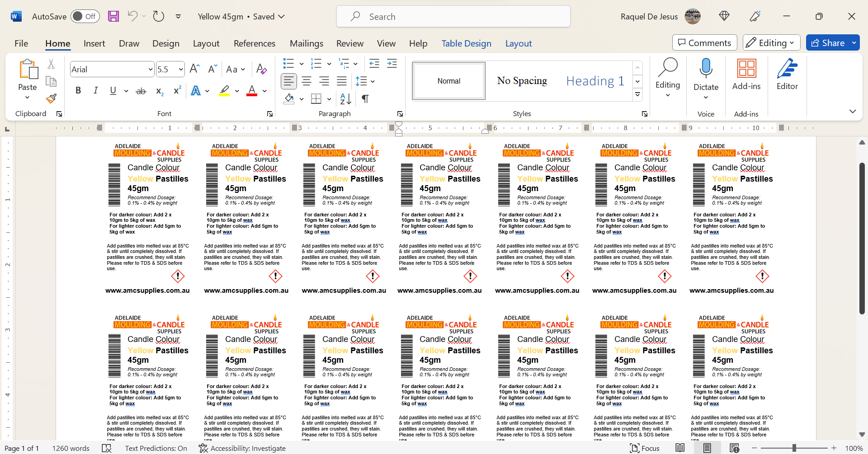Toggle Italic formatting
868x454 pixels.
[x=95, y=91]
